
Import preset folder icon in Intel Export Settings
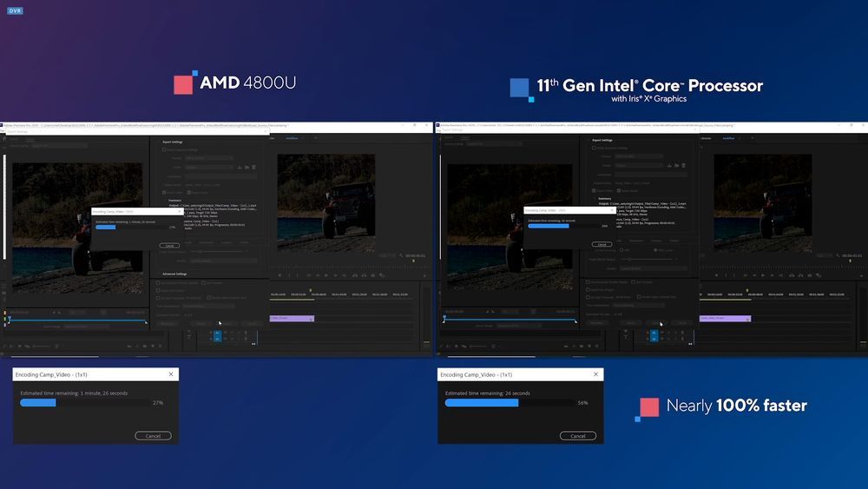676,165
